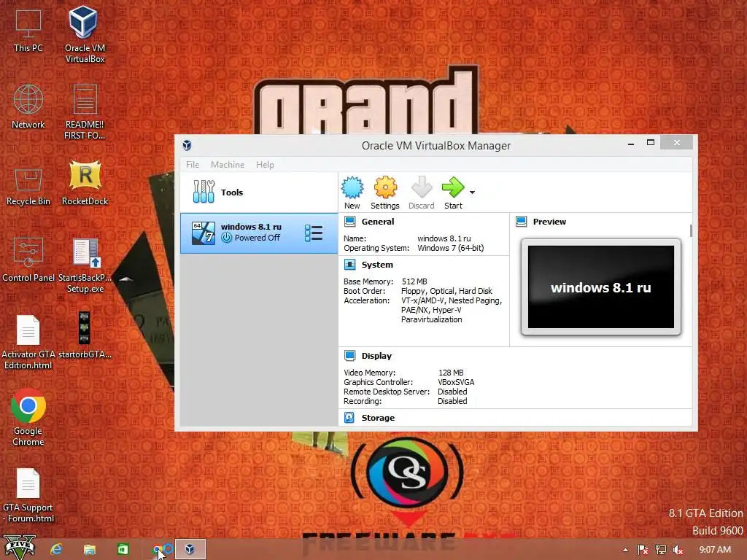Click the 'Floppy, Optical, Hard Disk' boot order
Image resolution: width=747 pixels, height=560 pixels.
447,291
